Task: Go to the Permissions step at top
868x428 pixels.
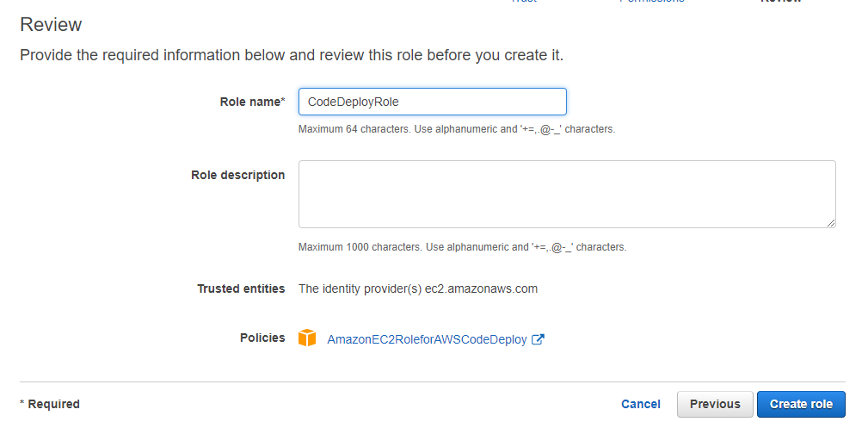Action: point(651,2)
